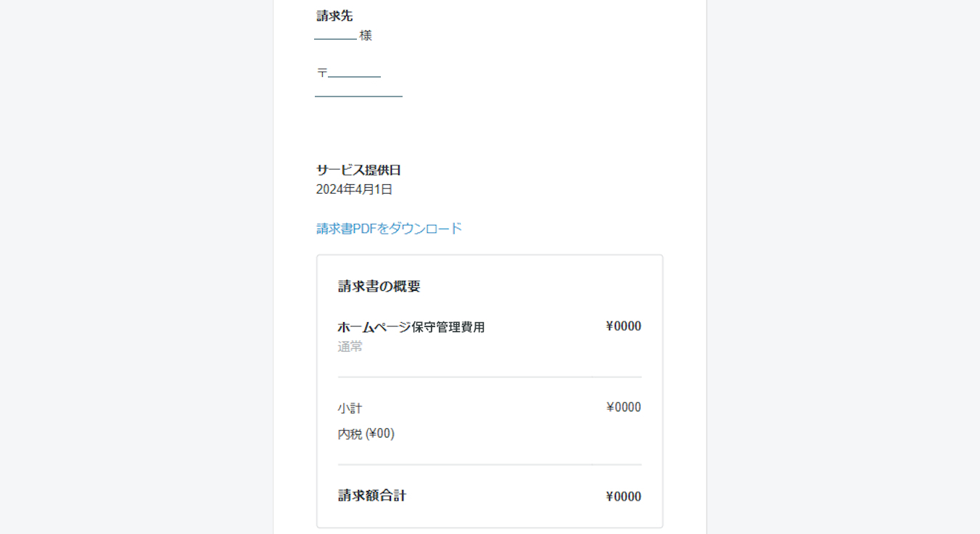This screenshot has width=980, height=534.
Task: Click the ¥0000 amount beside ホームページ保守管理費用
Action: coord(622,326)
